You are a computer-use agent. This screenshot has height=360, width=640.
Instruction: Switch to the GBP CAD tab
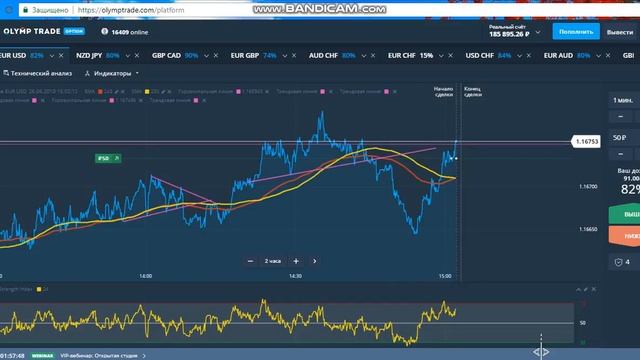coord(175,56)
